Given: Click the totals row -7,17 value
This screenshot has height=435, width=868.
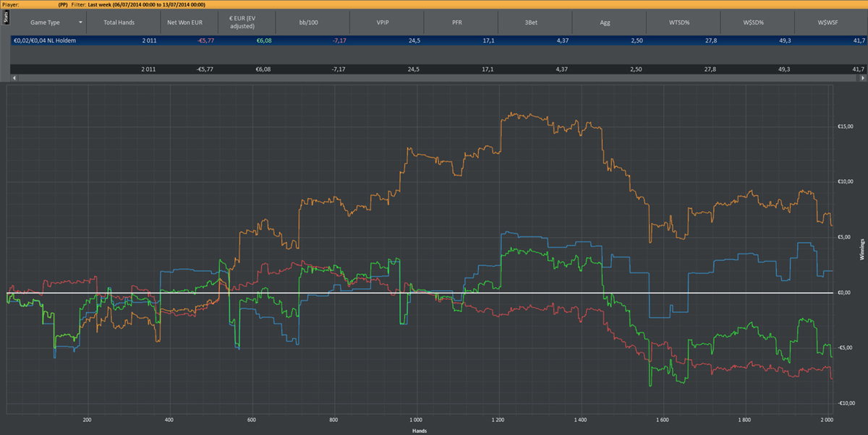Looking at the screenshot, I should tap(338, 69).
